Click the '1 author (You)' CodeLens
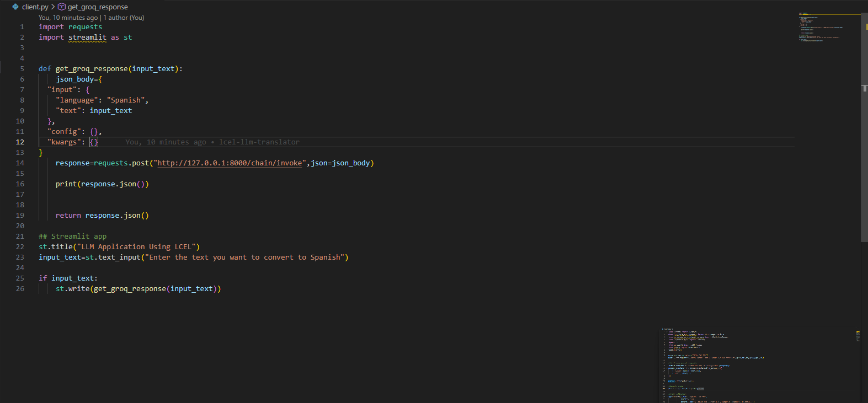 pos(124,18)
